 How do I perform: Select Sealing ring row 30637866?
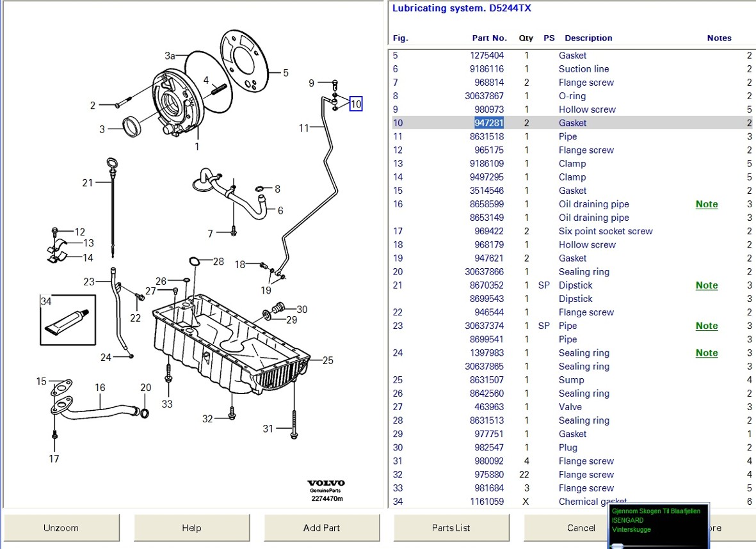[572, 271]
